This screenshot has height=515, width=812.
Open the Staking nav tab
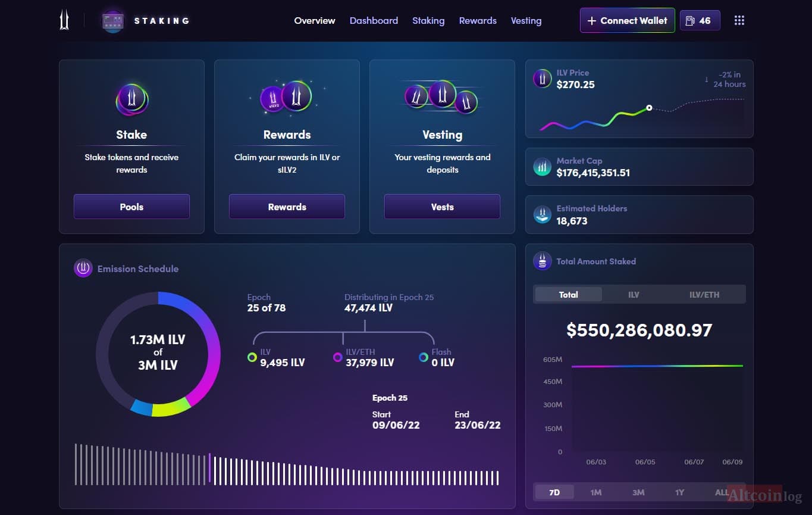[x=428, y=20]
